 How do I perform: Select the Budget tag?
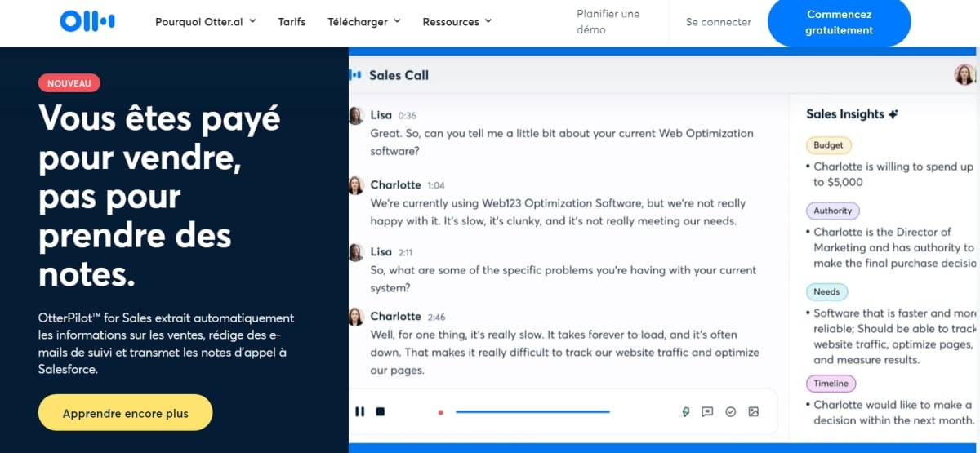point(829,145)
